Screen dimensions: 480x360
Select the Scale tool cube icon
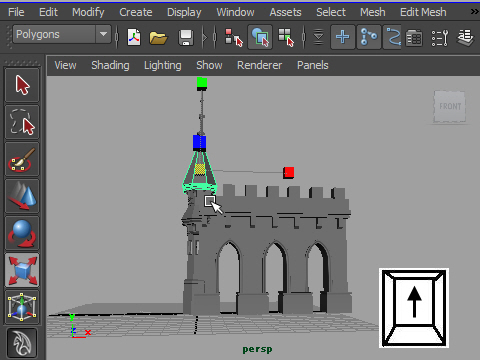coord(22,270)
